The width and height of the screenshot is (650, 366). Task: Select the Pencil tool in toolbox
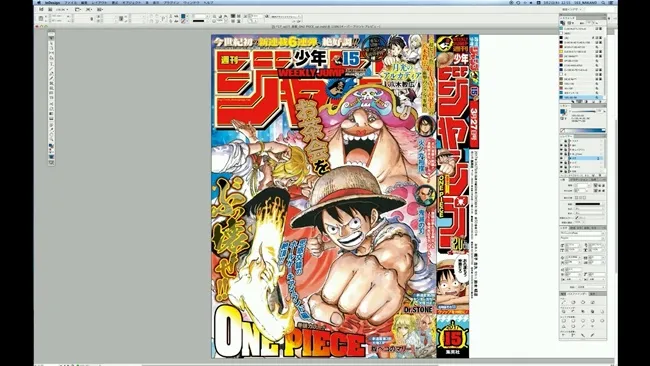51,79
